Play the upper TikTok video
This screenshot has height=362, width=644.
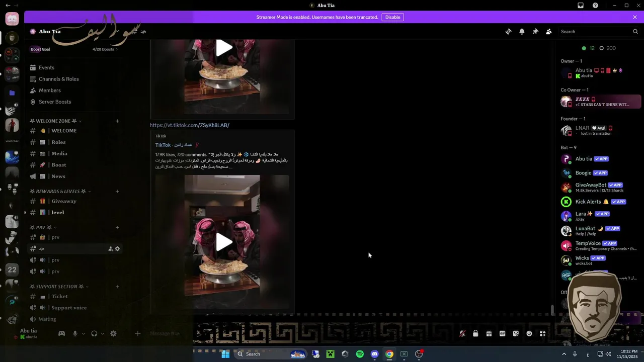(x=224, y=48)
